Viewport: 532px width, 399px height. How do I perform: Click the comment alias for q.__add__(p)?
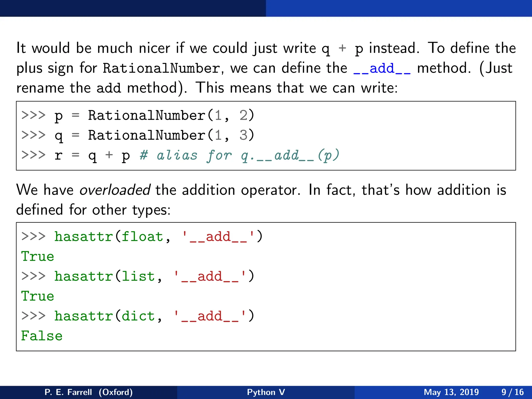(x=240, y=155)
